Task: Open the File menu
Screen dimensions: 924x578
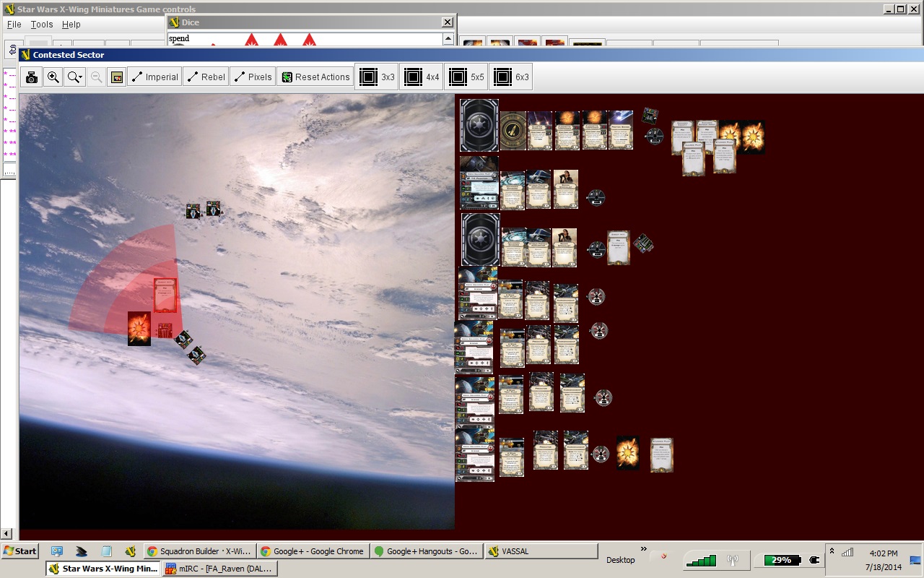Action: pyautogui.click(x=14, y=25)
